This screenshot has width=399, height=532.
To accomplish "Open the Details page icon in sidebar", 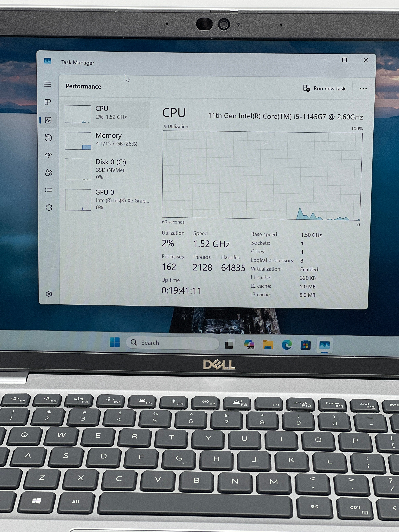I will pyautogui.click(x=49, y=190).
